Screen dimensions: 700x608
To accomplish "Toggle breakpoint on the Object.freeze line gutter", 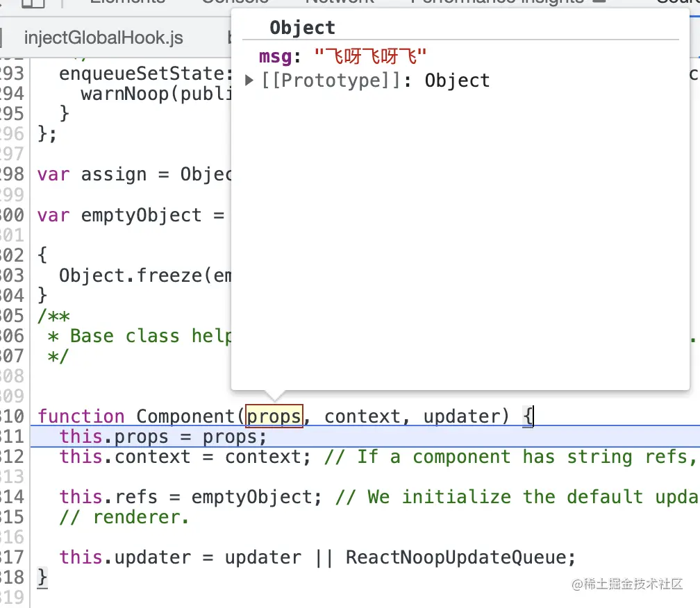I will tap(12, 276).
